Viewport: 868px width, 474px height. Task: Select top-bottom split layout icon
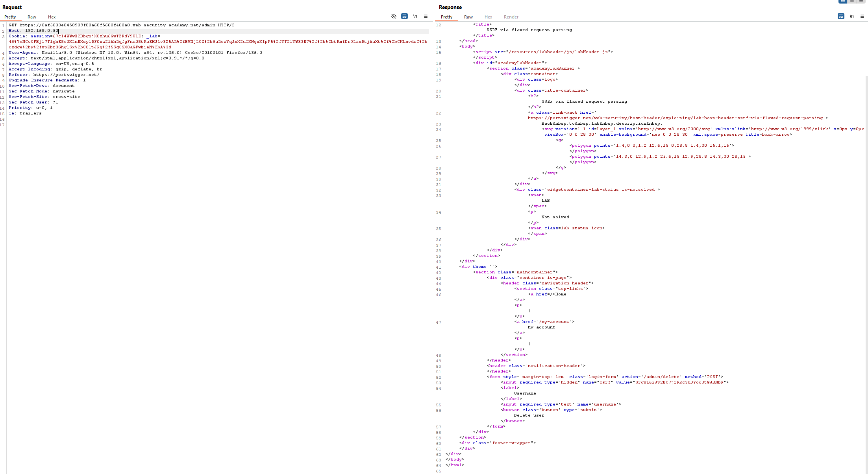852,1
